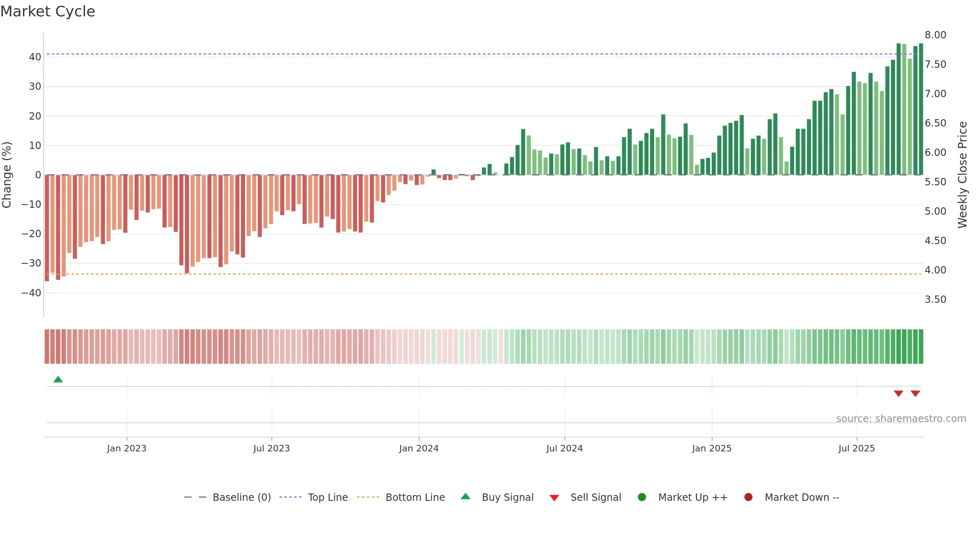Toggle the Sell Signal legend label
980x551 pixels.
coord(596,497)
